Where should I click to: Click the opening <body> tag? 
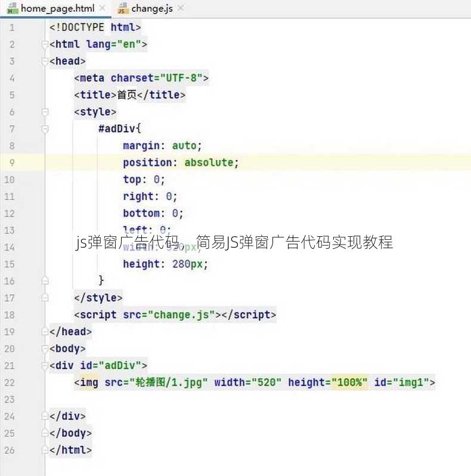[67, 348]
